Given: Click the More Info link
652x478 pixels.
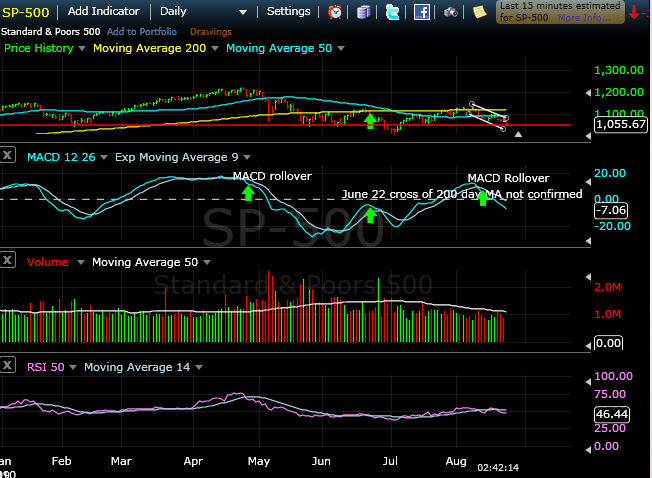Looking at the screenshot, I should tap(583, 18).
